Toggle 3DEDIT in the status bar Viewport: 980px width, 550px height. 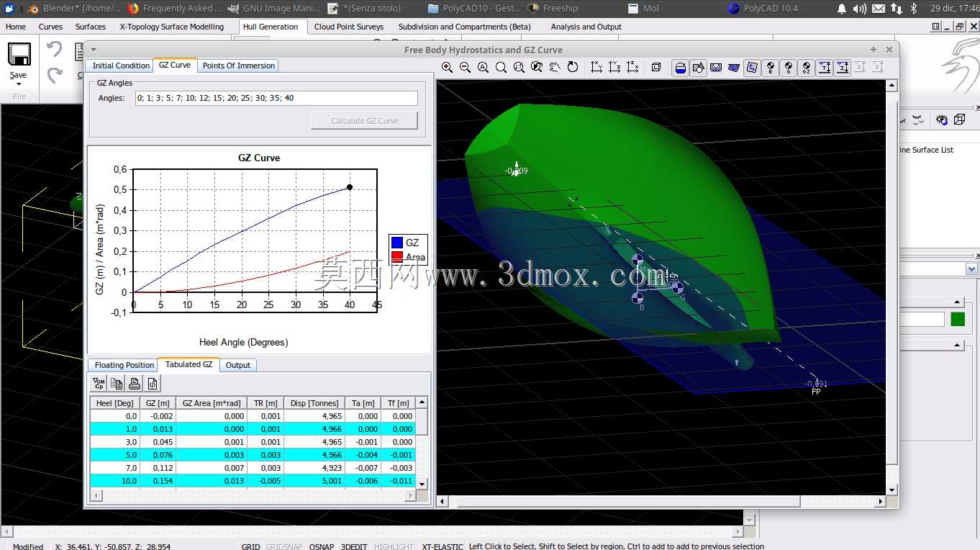pyautogui.click(x=354, y=546)
